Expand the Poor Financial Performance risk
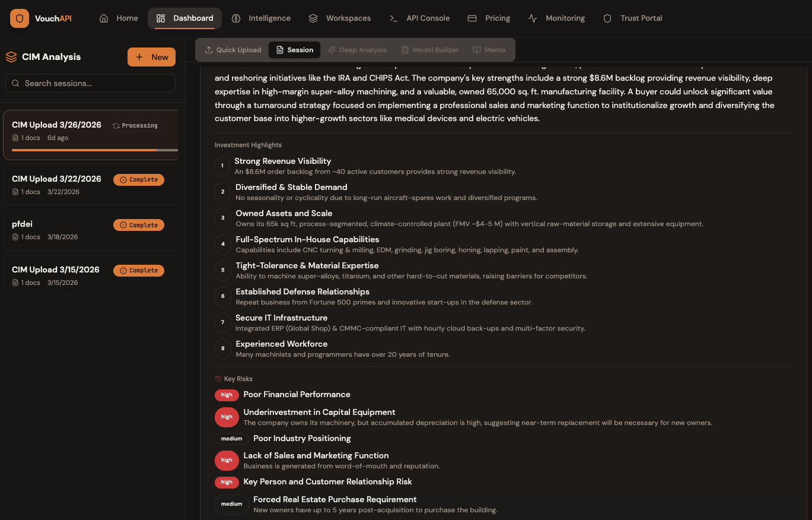Screen dimensions: 812x520 (x=297, y=395)
